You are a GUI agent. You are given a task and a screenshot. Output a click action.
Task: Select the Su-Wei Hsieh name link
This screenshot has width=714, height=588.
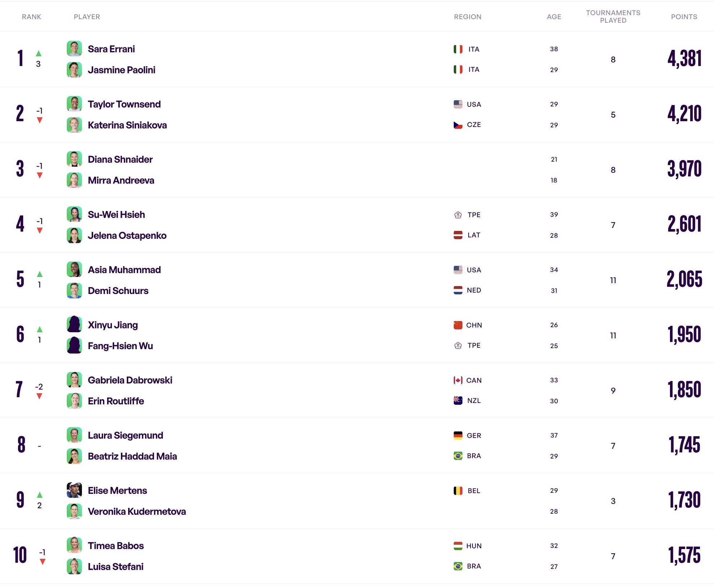click(116, 215)
